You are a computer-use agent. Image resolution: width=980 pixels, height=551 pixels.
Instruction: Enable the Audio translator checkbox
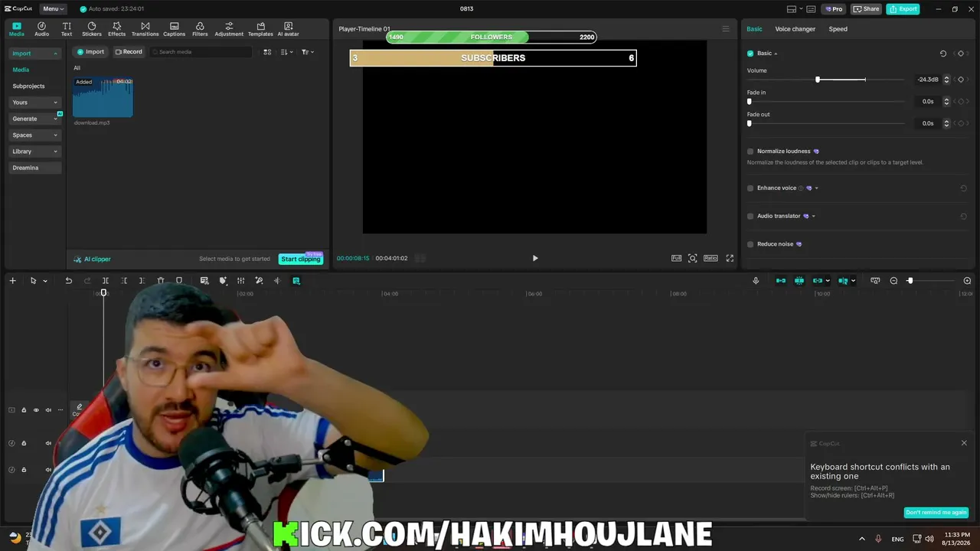tap(750, 217)
